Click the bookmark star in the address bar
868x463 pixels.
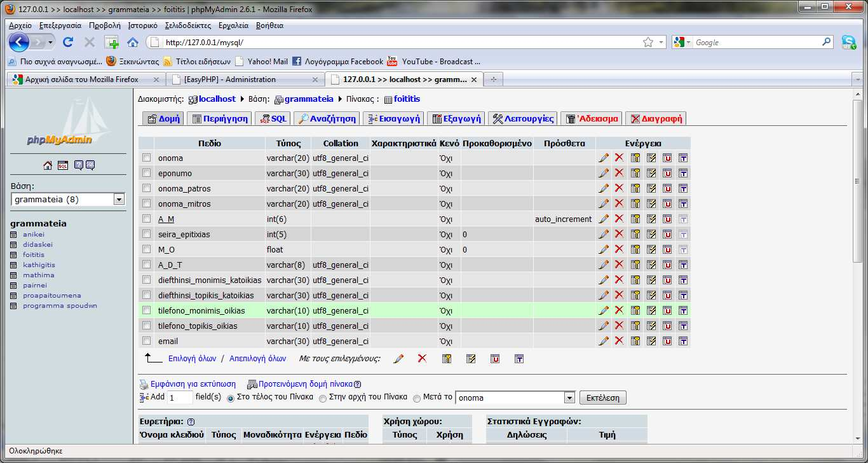tap(648, 42)
